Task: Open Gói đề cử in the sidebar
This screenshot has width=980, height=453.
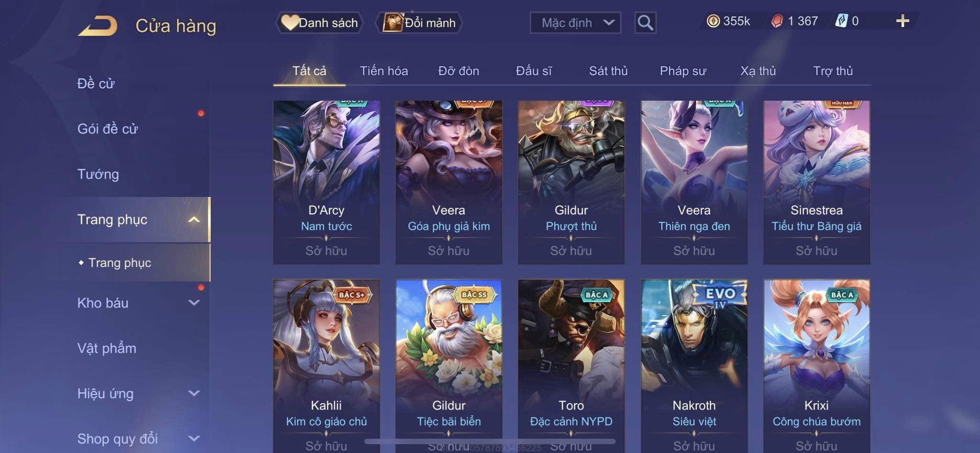Action: (108, 129)
